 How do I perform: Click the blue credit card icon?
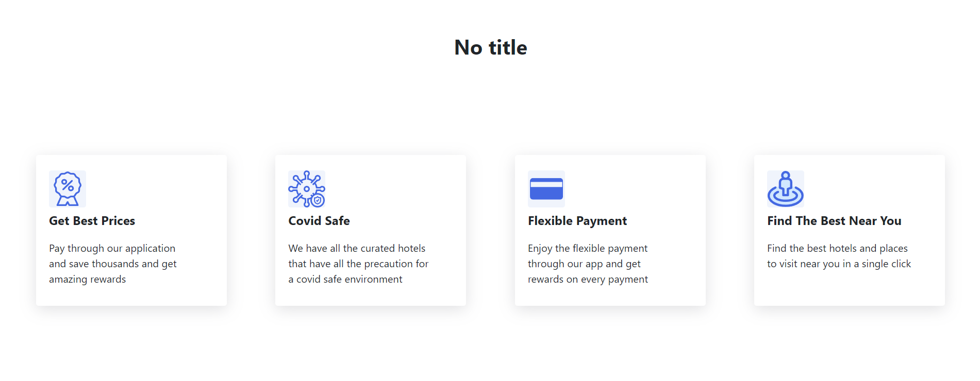tap(546, 189)
